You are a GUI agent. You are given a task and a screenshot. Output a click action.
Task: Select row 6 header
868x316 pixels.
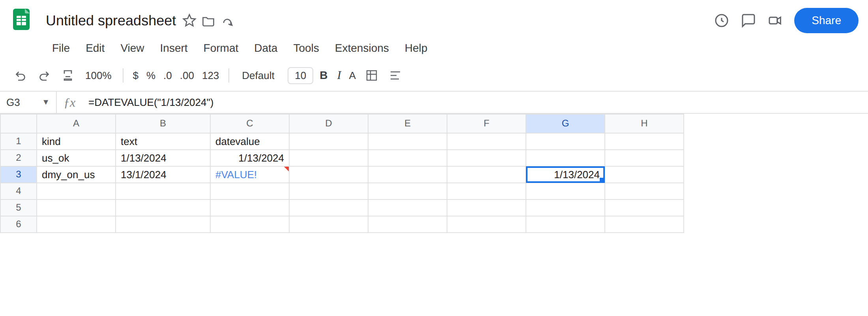click(19, 224)
